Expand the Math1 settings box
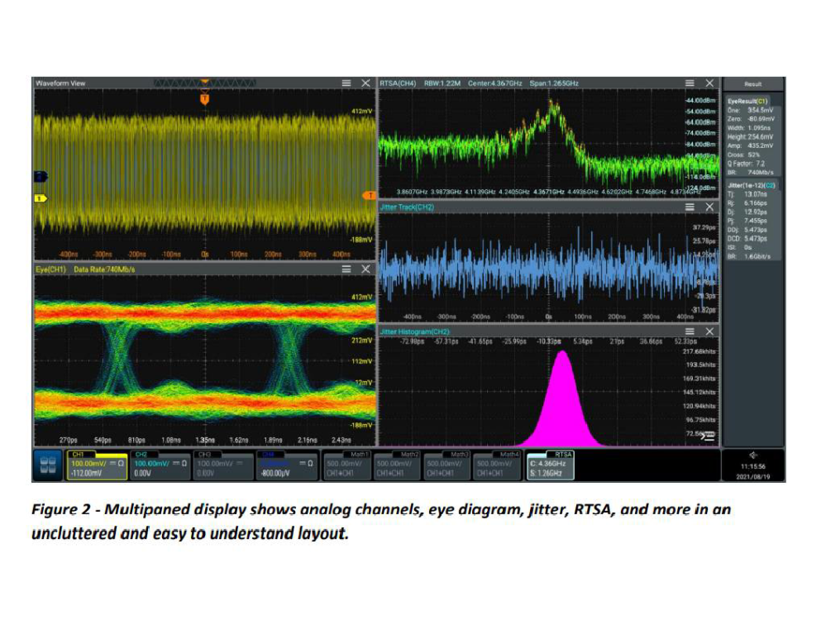This screenshot has height=644, width=826. click(x=347, y=465)
